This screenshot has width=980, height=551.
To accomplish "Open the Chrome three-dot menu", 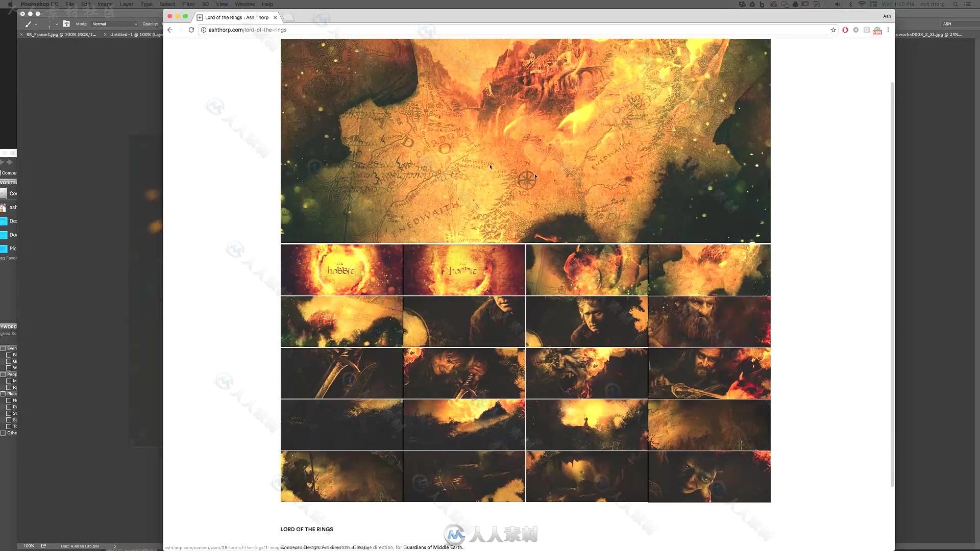I will coord(888,30).
